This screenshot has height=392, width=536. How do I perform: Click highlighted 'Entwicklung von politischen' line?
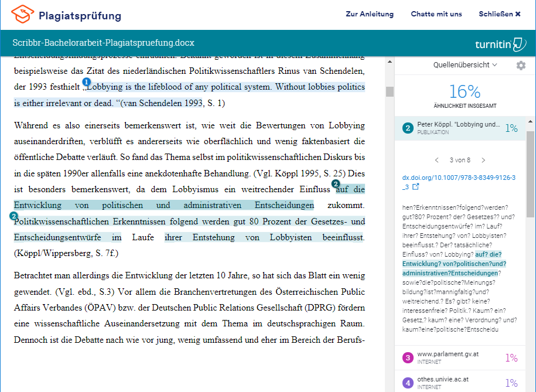(164, 205)
